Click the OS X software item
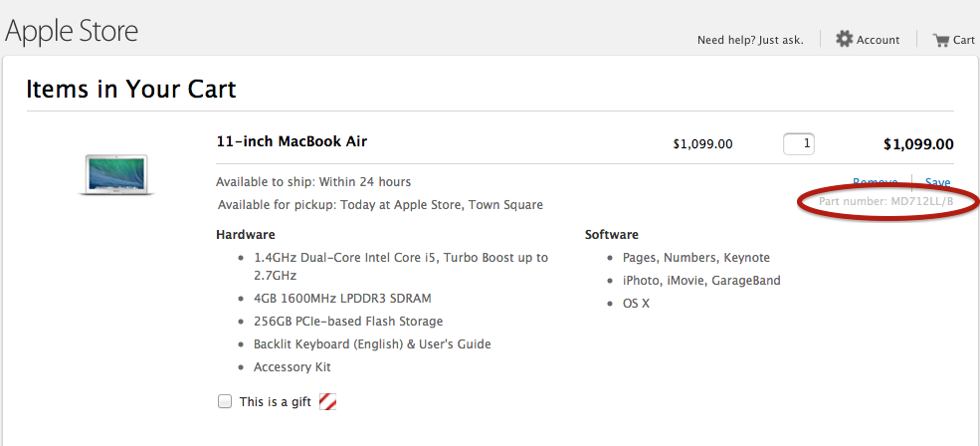 point(636,304)
